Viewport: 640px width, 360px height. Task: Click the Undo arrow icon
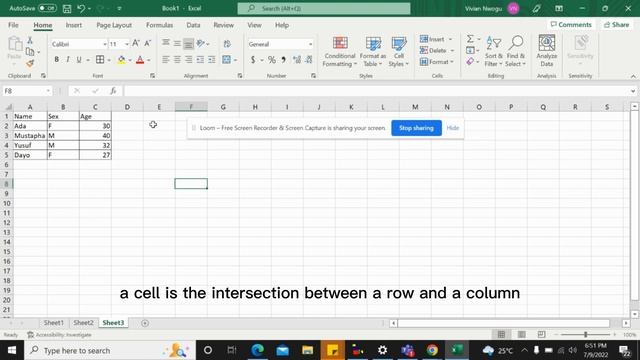tap(81, 9)
